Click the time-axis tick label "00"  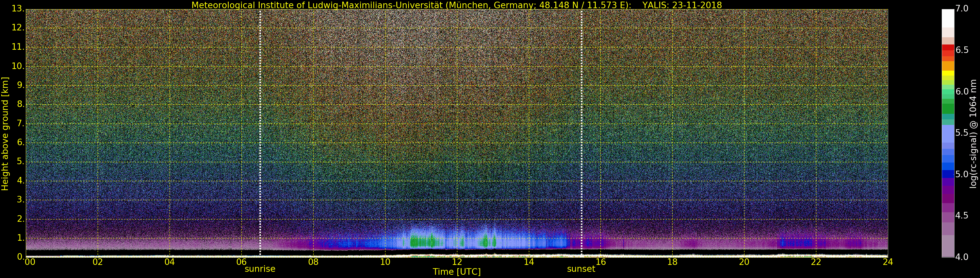30,262
